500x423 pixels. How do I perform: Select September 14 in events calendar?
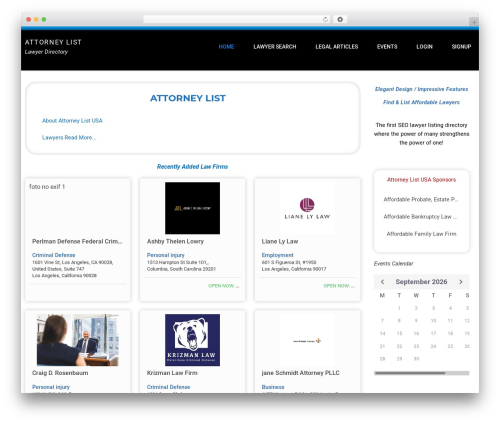382,334
